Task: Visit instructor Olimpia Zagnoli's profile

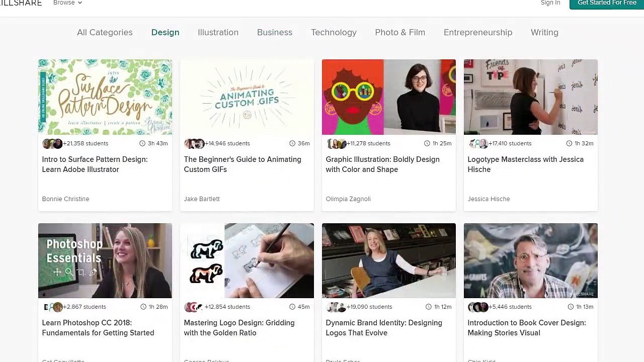Action: coord(348,199)
